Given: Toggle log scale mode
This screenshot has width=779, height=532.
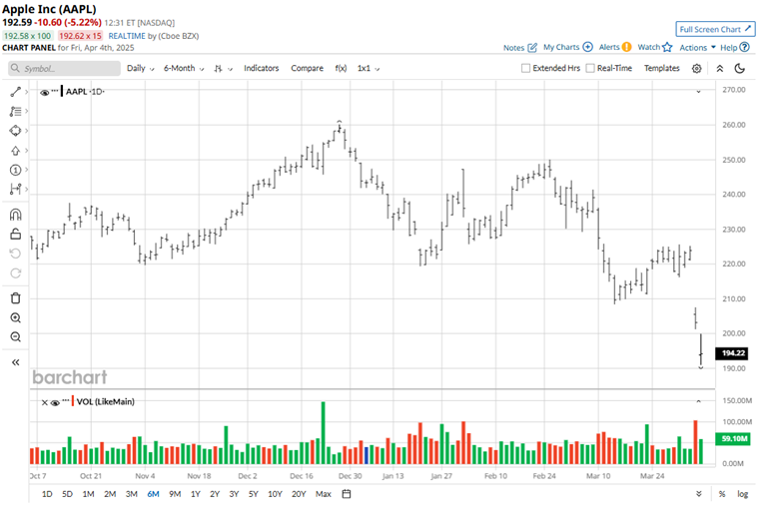Looking at the screenshot, I should (x=743, y=494).
